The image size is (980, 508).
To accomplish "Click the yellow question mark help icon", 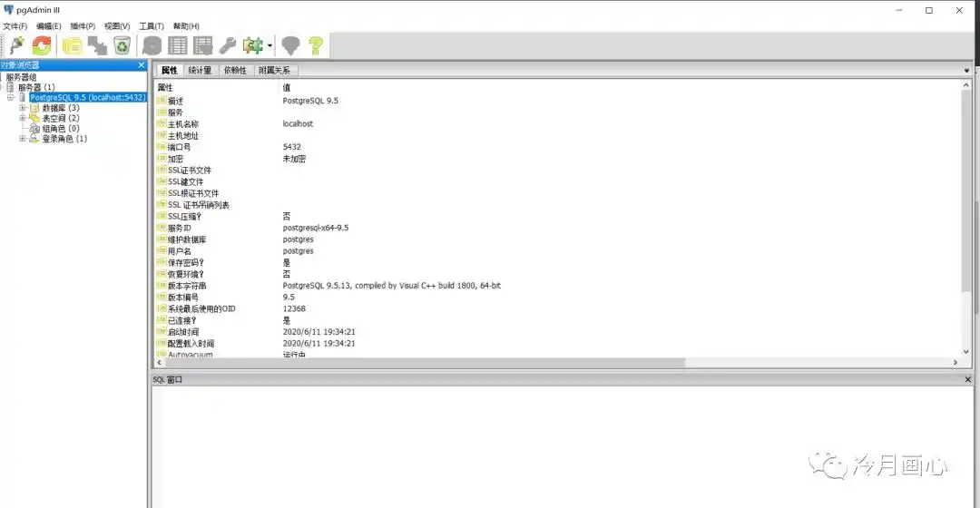I will (x=315, y=45).
